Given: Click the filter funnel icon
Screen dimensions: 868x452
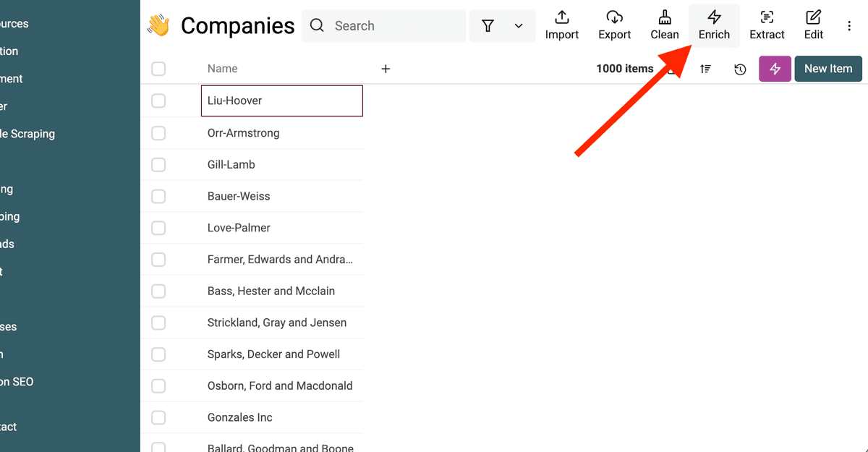Looking at the screenshot, I should (488, 26).
